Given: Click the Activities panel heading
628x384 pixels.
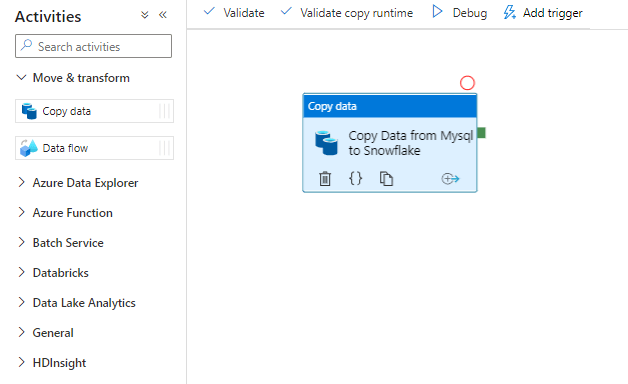Looking at the screenshot, I should pos(48,17).
